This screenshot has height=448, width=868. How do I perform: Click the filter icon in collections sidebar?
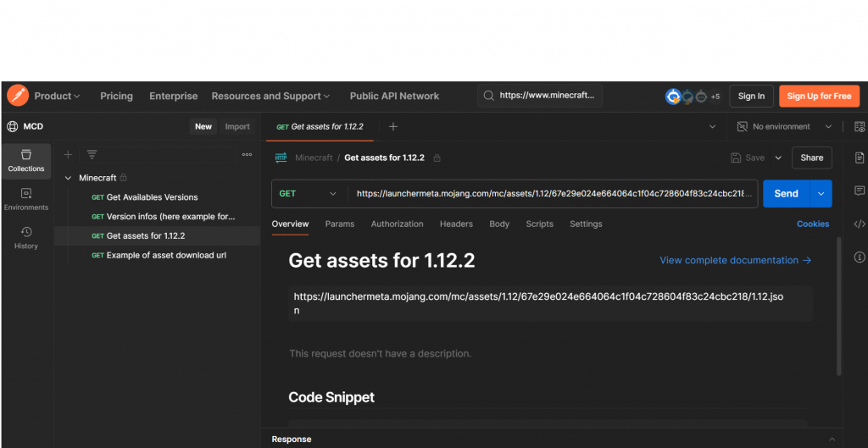[x=92, y=155]
